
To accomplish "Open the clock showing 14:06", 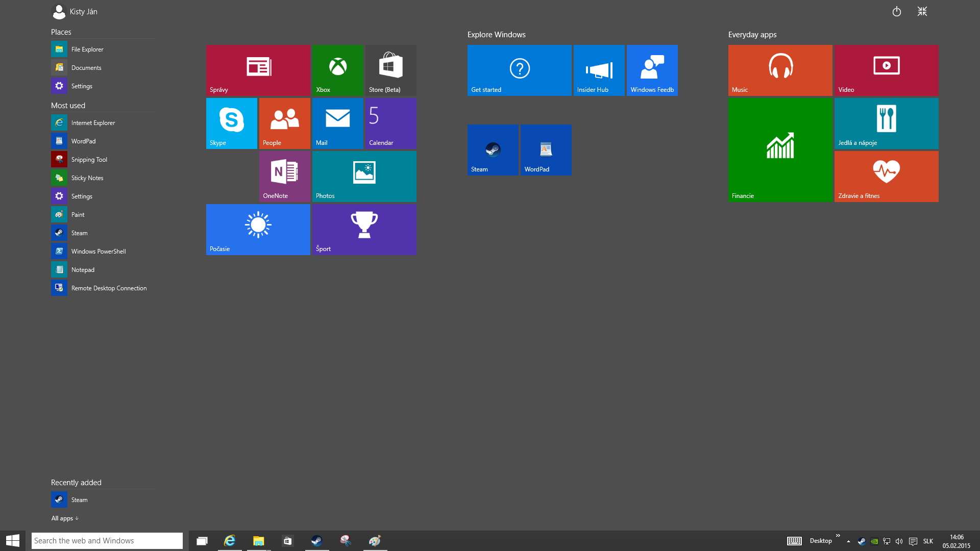I will coord(957,541).
